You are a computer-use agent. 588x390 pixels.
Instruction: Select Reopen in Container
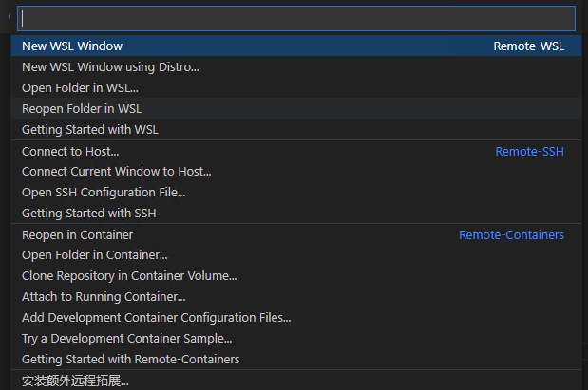coord(77,234)
